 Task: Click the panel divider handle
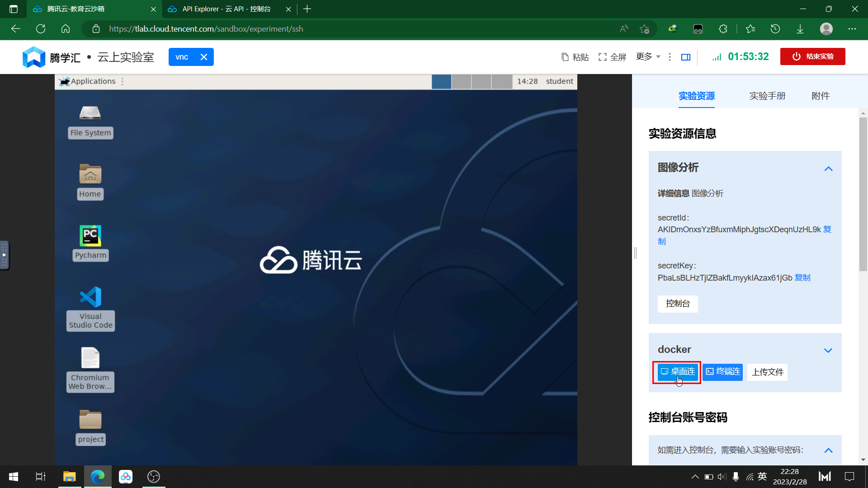click(x=636, y=253)
